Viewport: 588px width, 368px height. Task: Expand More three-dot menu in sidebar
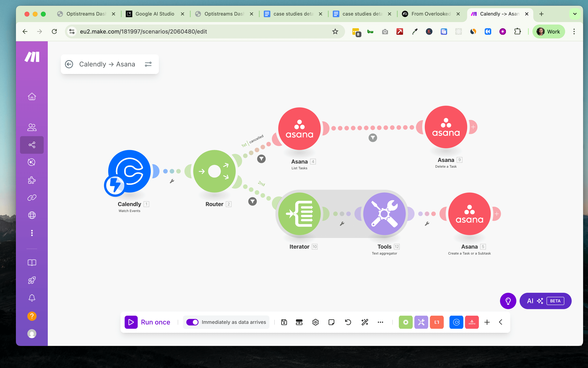pos(32,233)
